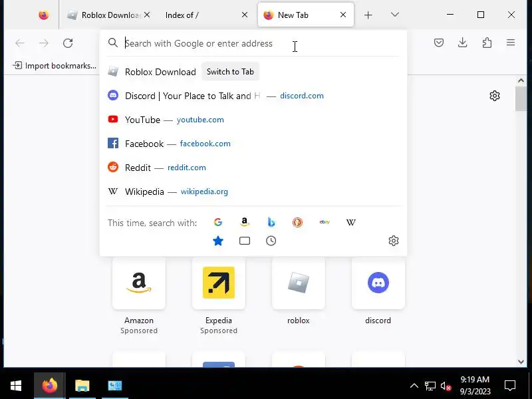Close the Roblox Download tab
Screen dimensions: 532x399
click(147, 15)
